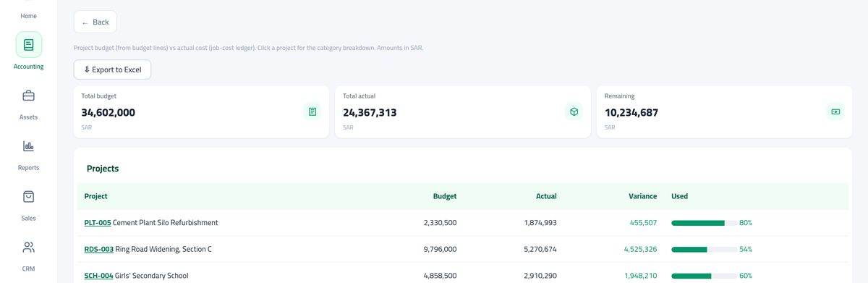Viewport: 868px width, 283px height.
Task: Click the 60% label
Action: click(746, 276)
